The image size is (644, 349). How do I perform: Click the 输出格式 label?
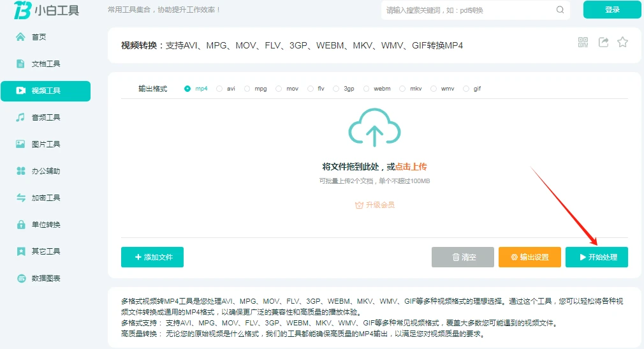tap(153, 89)
